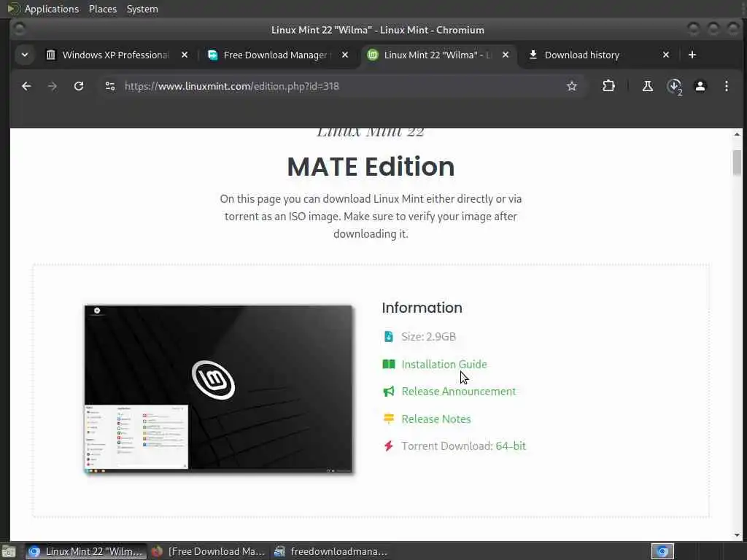Open the Release Notes link
The height and width of the screenshot is (560, 747).
436,419
